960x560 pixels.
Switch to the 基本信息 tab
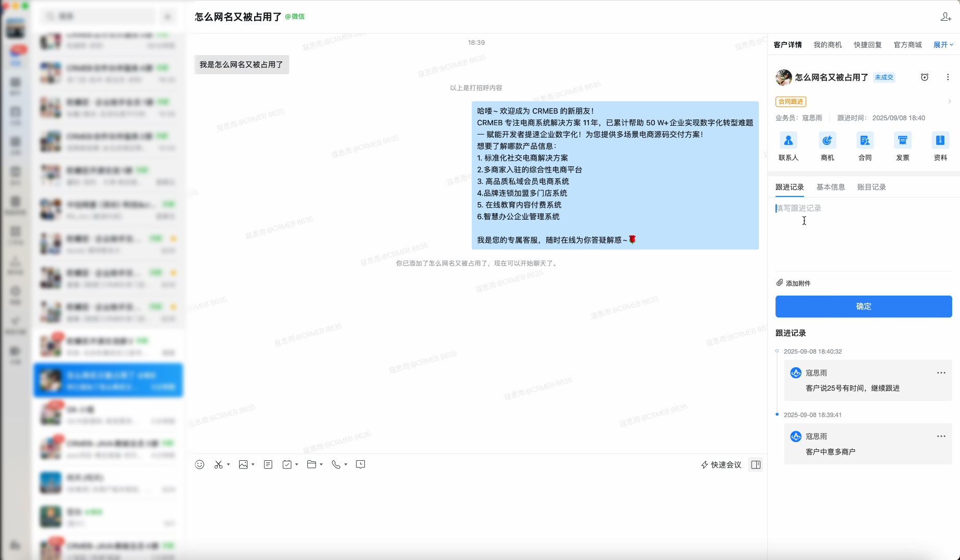coord(830,187)
